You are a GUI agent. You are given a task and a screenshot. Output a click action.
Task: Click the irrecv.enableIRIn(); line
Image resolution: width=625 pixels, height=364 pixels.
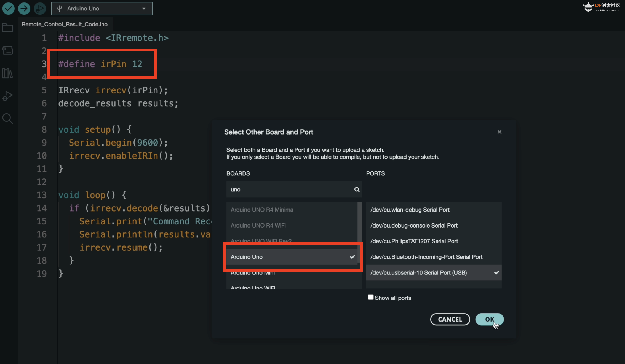coord(121,156)
